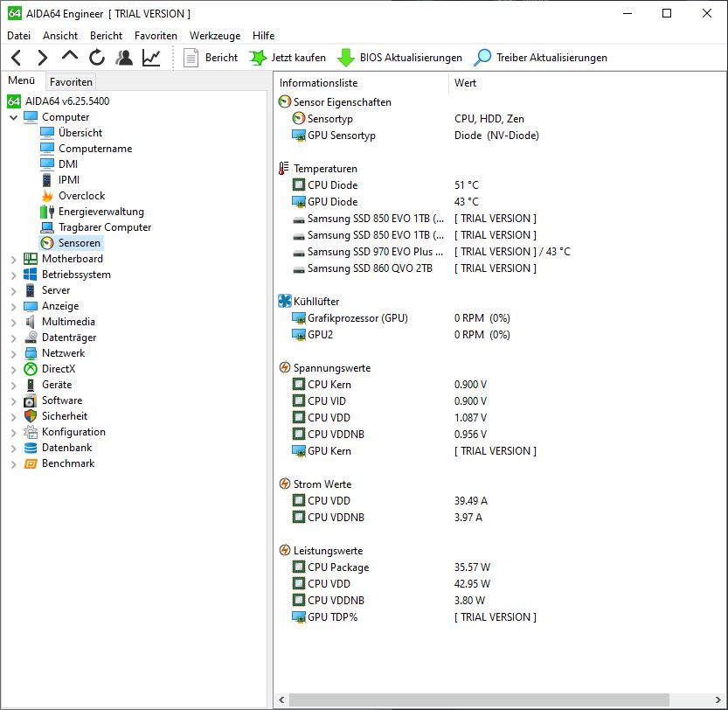728x710 pixels.
Task: Expand the Multimedia tree node
Action: 13,323
